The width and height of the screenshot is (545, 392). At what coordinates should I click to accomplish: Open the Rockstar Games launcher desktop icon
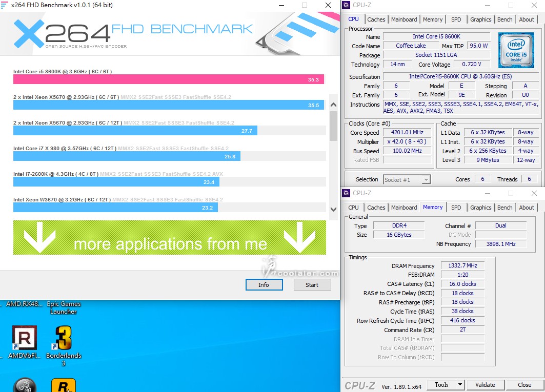[63, 385]
